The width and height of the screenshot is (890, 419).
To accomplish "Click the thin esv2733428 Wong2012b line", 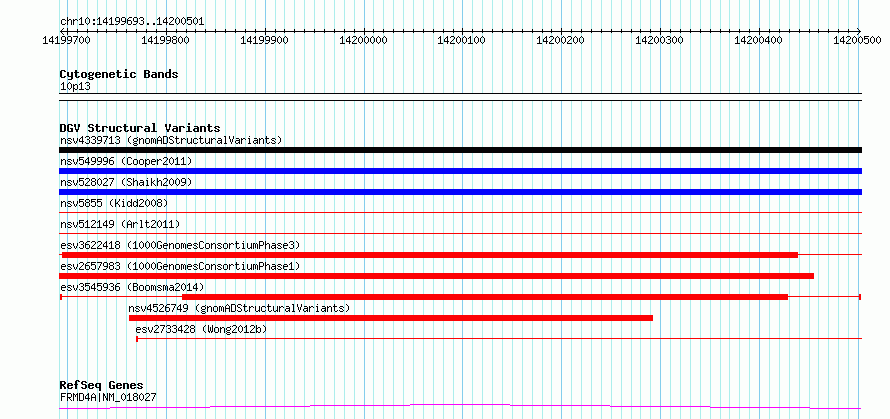I will 499,339.
